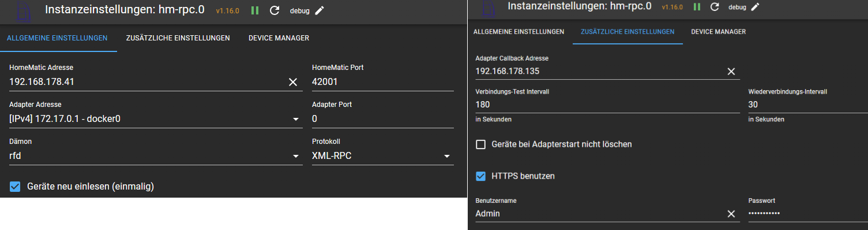
Task: Focus the Verbindungs-Test Intervall field showing 180
Action: coord(607,105)
